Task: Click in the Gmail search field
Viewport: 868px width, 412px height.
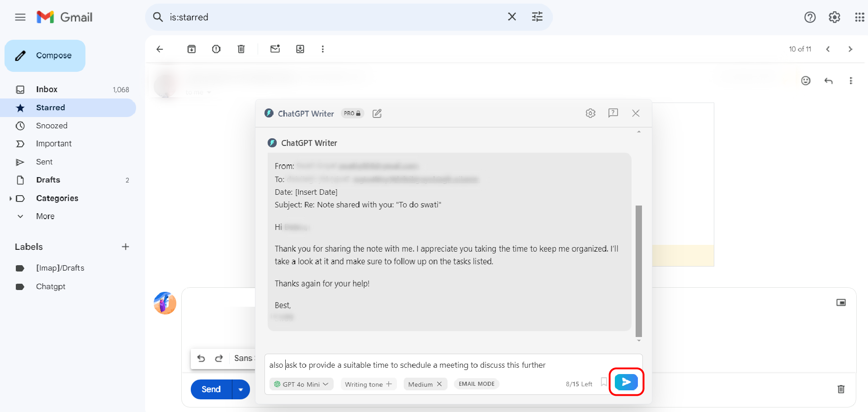Action: (335, 17)
